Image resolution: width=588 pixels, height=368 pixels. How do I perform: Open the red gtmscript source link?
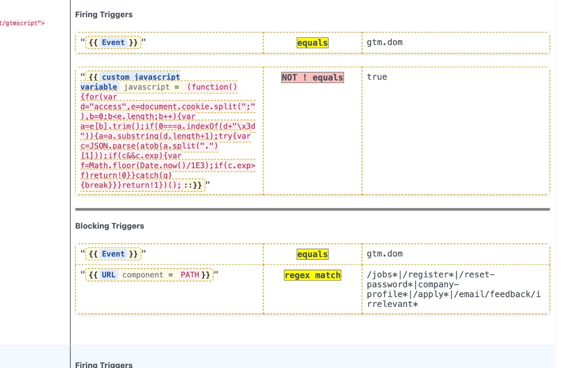pyautogui.click(x=22, y=23)
